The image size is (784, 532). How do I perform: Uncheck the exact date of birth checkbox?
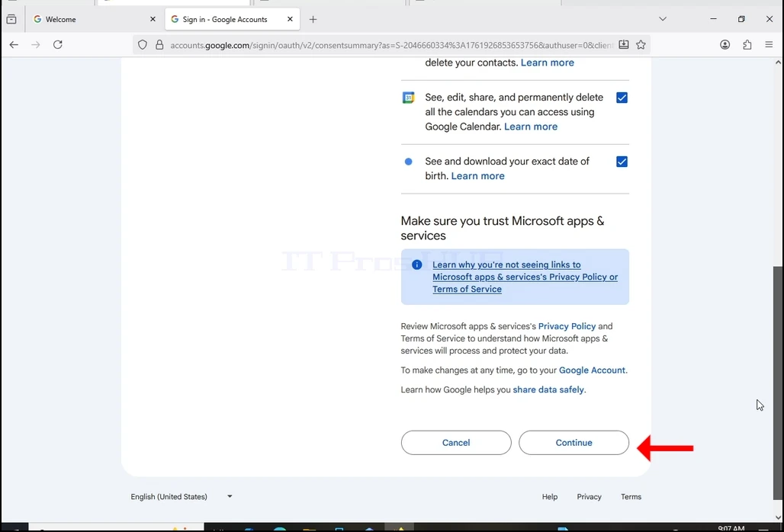tap(622, 162)
